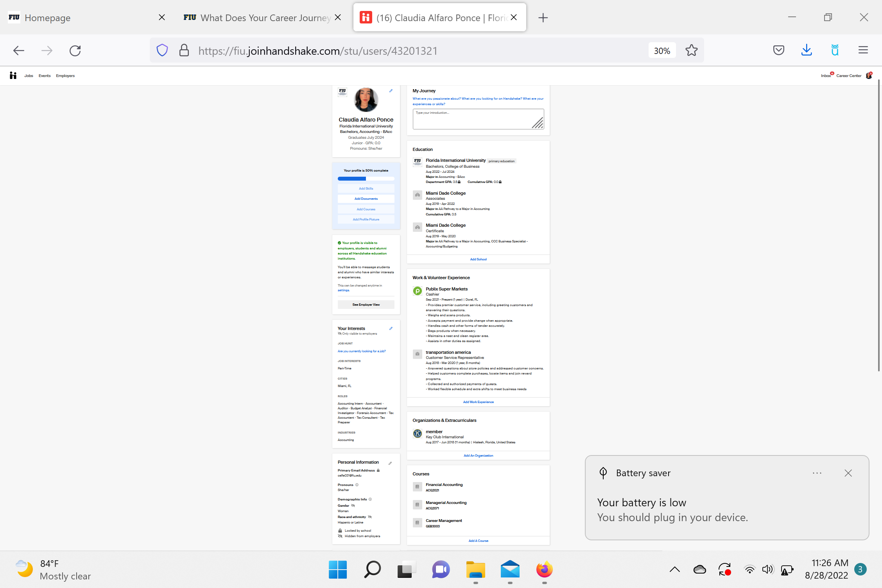This screenshot has height=588, width=882.
Task: Open the Windows Start menu
Action: pyautogui.click(x=338, y=570)
